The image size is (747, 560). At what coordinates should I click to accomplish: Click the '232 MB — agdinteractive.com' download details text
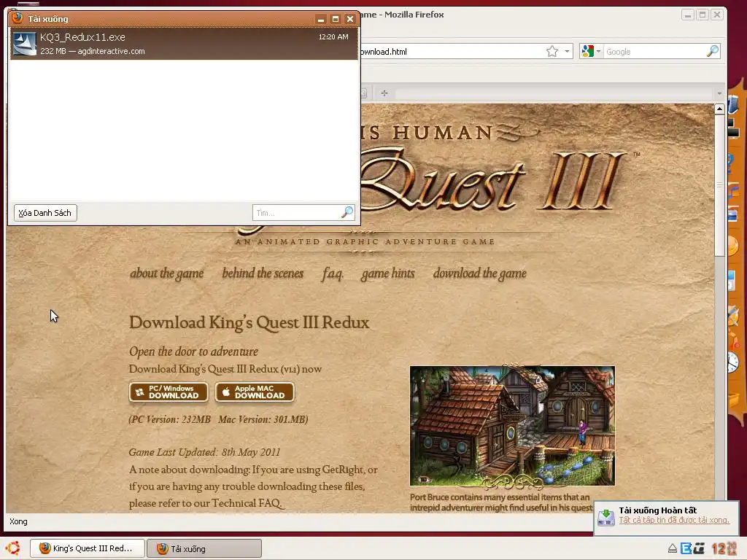pyautogui.click(x=93, y=51)
